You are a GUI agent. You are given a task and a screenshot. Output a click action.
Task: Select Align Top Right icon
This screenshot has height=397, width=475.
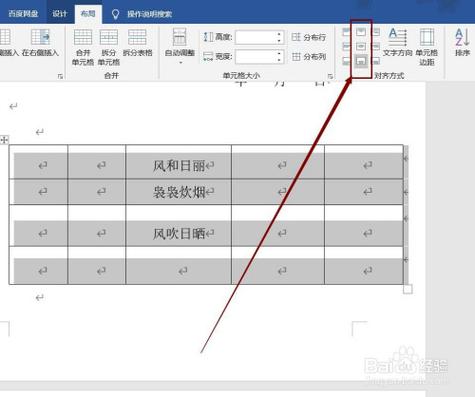point(376,32)
